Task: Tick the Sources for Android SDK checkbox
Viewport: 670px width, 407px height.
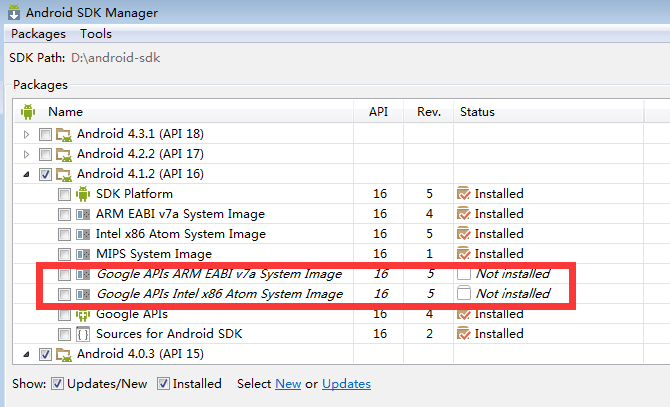Action: [64, 334]
